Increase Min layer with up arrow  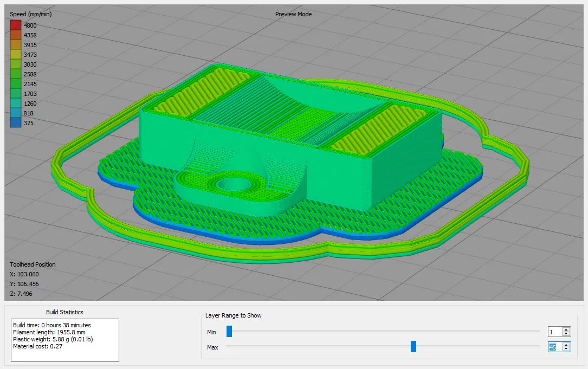(566, 329)
